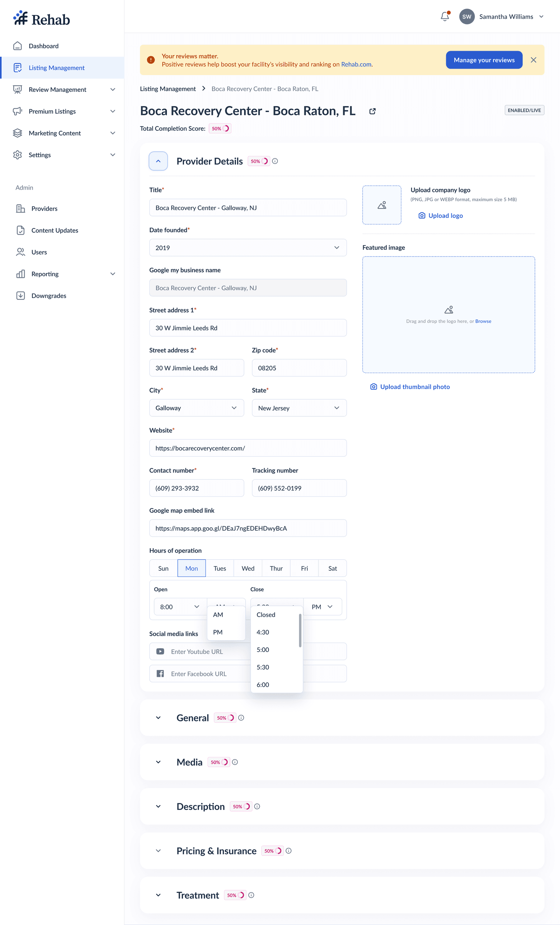Click Listing Management breadcrumb link
This screenshot has height=925, width=560.
168,89
